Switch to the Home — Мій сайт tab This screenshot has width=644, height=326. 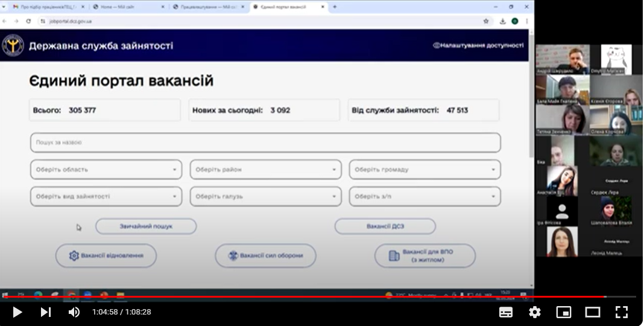pyautogui.click(x=127, y=7)
